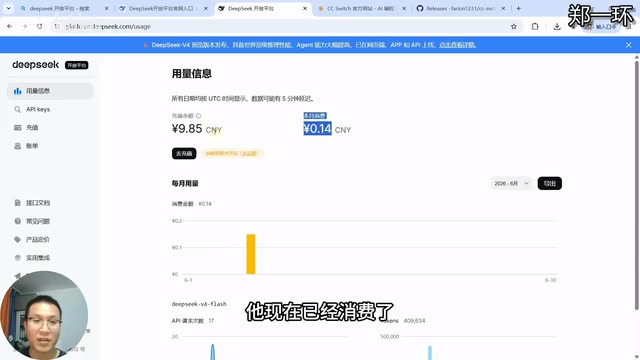Click the yellow bar in the monthly chart
Screen dimensions: 640x360
click(251, 254)
